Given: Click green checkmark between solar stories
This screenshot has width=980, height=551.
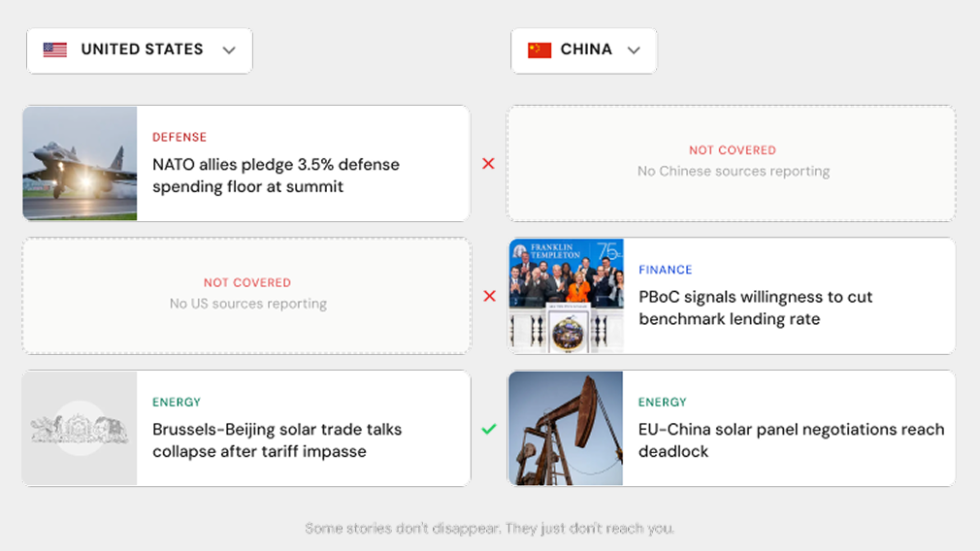Looking at the screenshot, I should [x=489, y=429].
